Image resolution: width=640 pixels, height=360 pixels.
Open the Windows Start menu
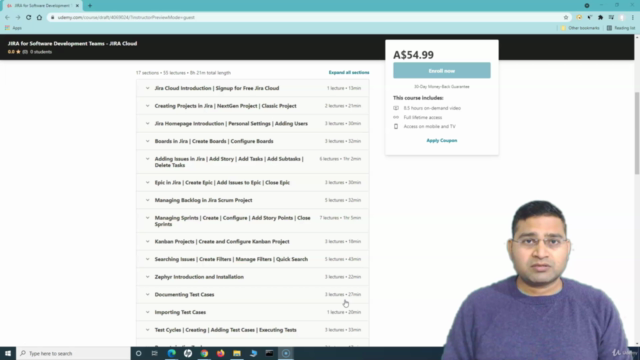pos(8,353)
